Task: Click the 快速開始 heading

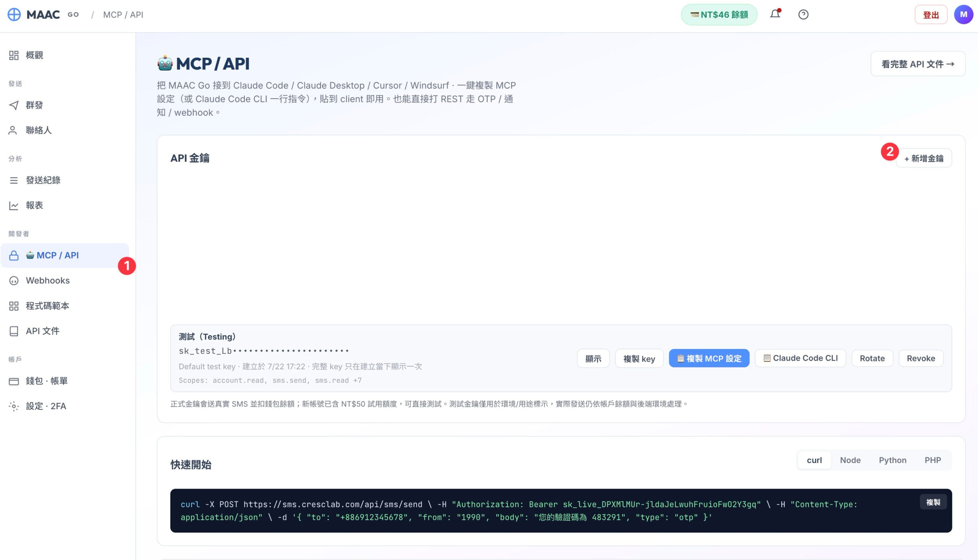Action: click(191, 465)
